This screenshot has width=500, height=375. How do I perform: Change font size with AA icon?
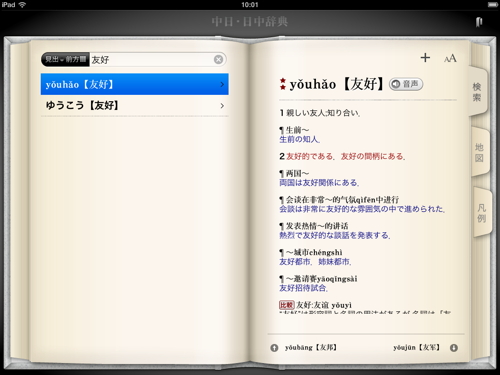pos(450,59)
